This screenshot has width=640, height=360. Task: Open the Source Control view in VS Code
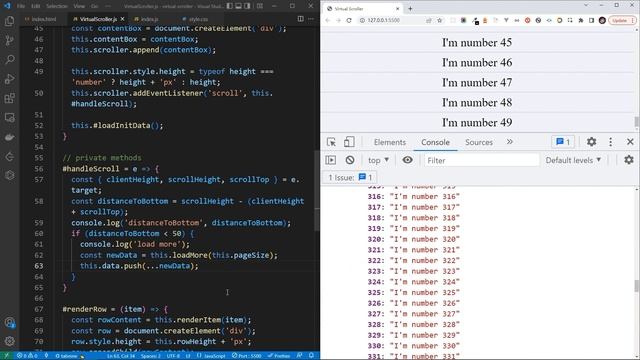point(9,40)
